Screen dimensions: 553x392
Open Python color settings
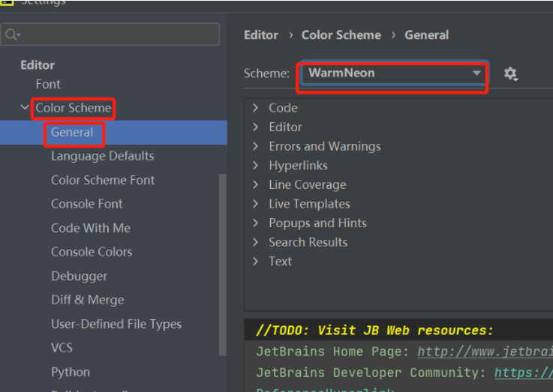[x=71, y=372]
